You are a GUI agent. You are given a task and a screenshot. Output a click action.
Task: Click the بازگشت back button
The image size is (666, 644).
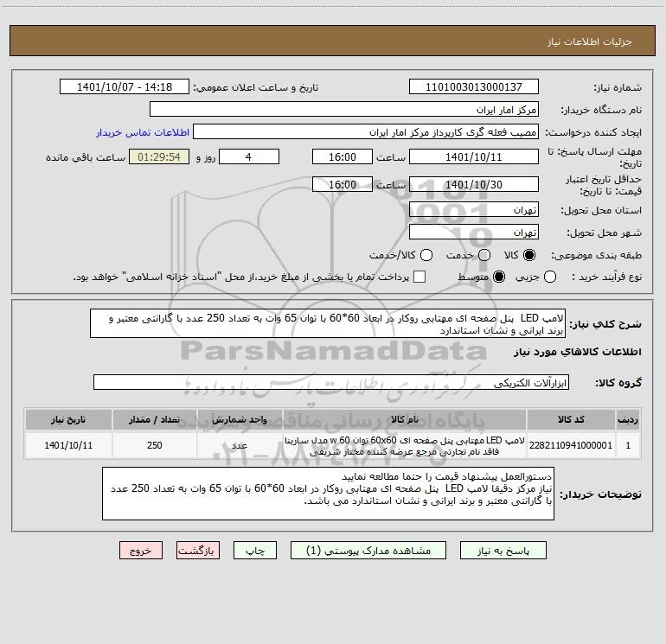pyautogui.click(x=198, y=551)
